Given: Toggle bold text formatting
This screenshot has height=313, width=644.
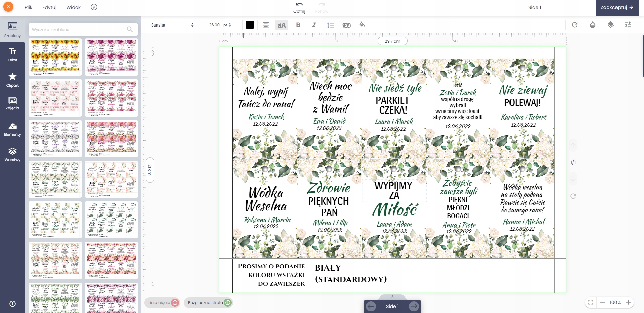Looking at the screenshot, I should [298, 25].
